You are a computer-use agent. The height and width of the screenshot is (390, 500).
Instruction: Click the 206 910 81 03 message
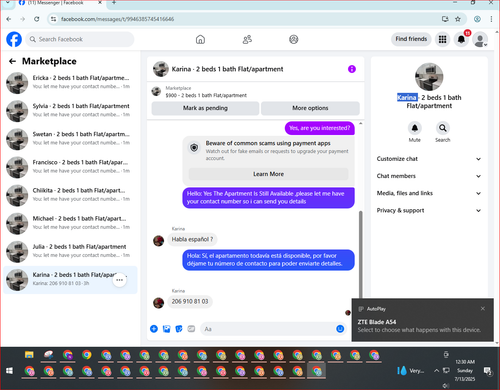[x=190, y=302]
